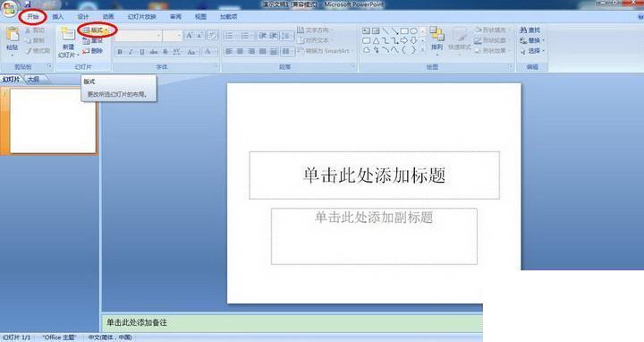644x342 pixels.
Task: Open the 选择 (Select) dropdown
Action: pyautogui.click(x=532, y=50)
